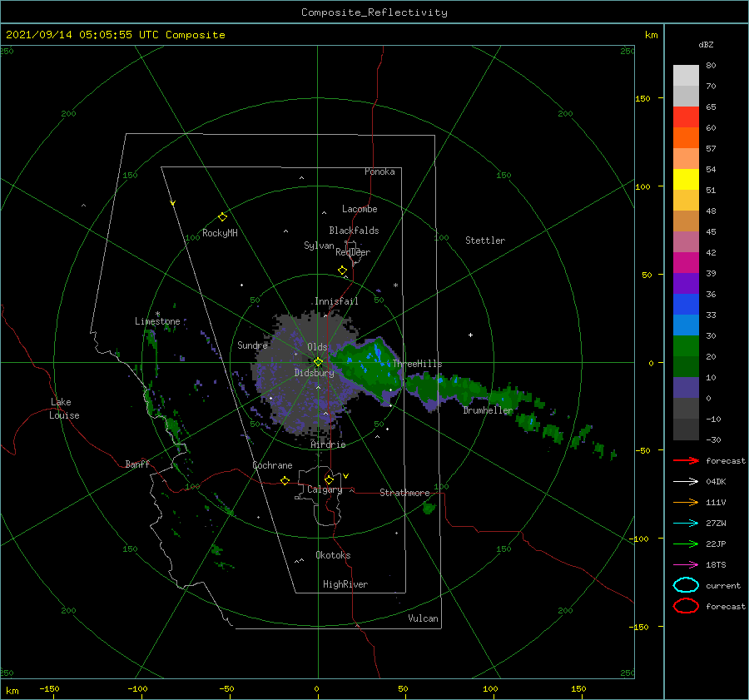Click the cyan current ellipse icon

click(686, 585)
